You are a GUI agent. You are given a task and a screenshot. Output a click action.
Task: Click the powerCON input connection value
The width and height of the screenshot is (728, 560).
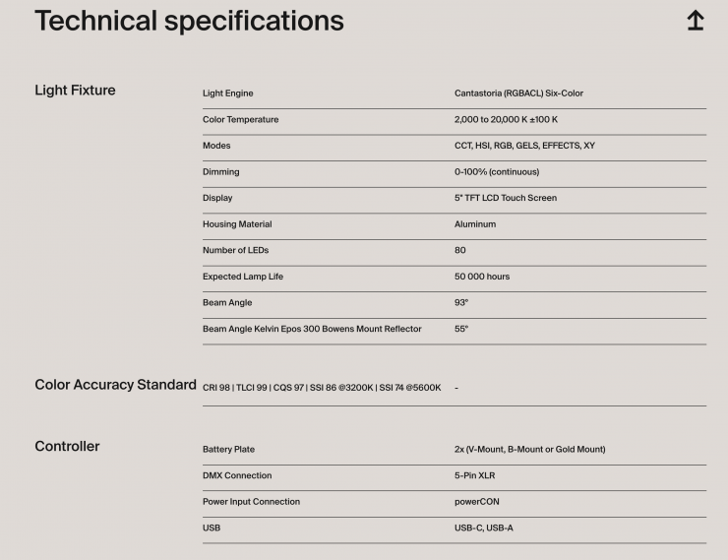coord(477,502)
